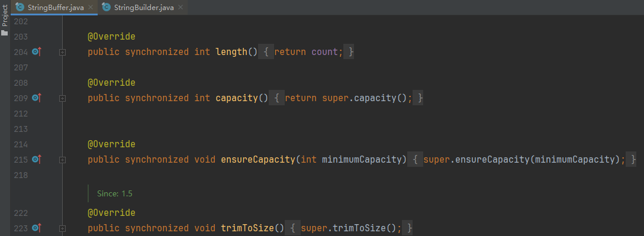Click the trimToSize method declaration name
This screenshot has width=644, height=236.
(247, 228)
